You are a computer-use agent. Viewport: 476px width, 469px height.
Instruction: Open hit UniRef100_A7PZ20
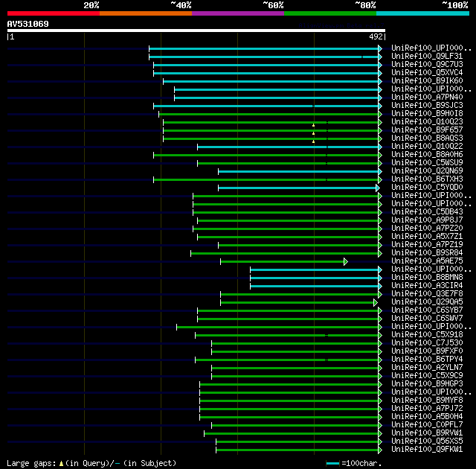[427, 228]
